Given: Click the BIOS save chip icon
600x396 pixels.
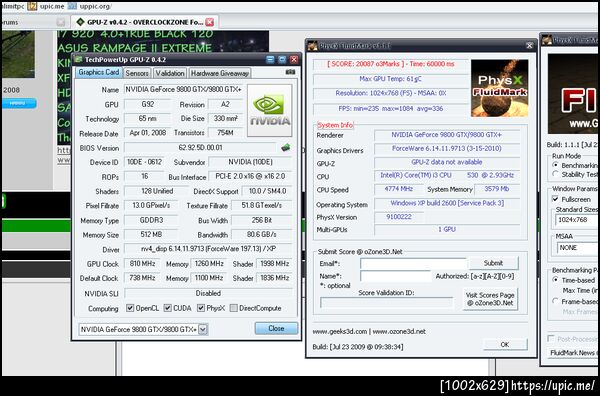Looking at the screenshot, I should click(285, 148).
